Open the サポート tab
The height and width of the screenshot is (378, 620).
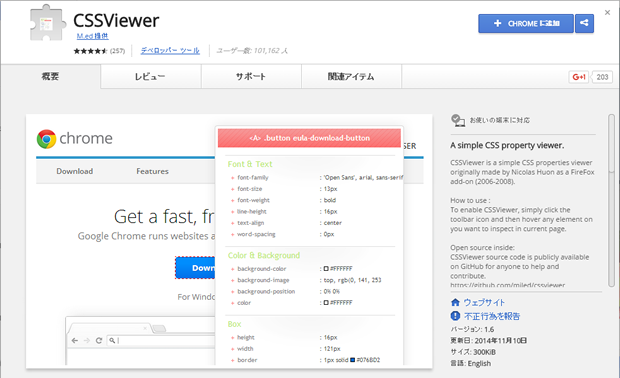point(251,76)
